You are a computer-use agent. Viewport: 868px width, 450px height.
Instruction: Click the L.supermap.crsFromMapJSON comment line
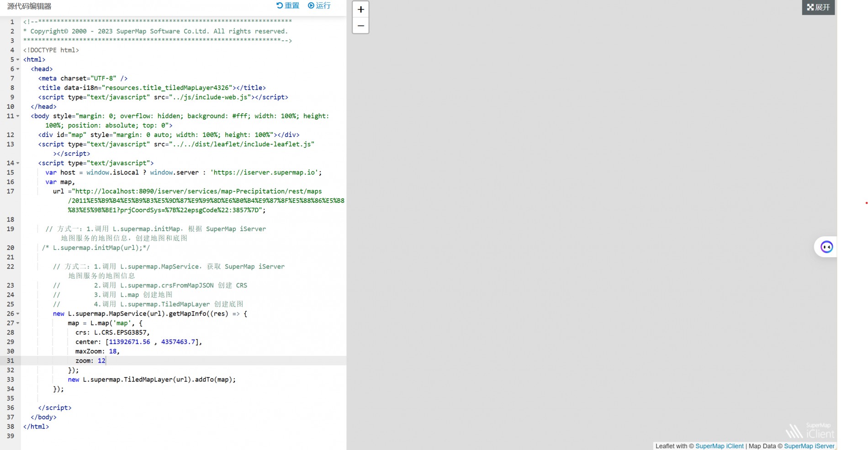150,286
